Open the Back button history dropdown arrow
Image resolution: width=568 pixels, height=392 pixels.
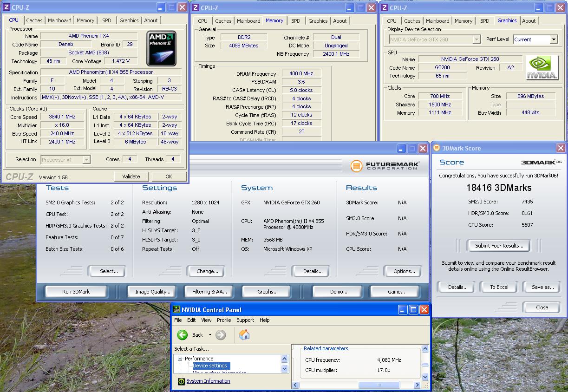click(x=210, y=335)
